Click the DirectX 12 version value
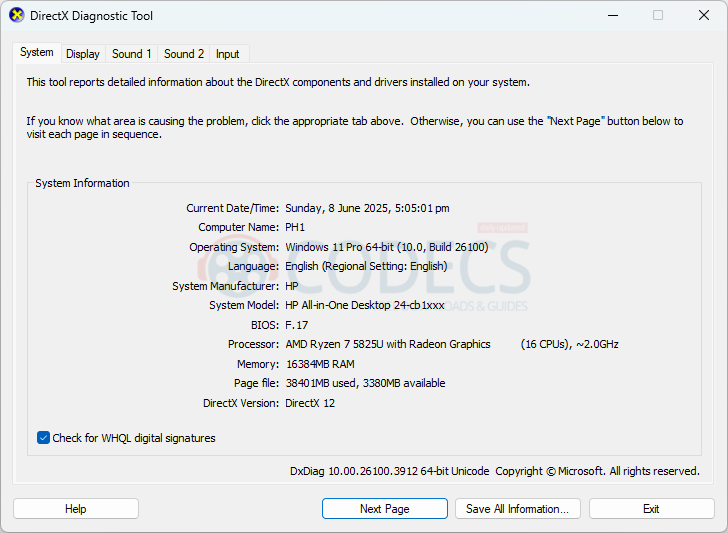The width and height of the screenshot is (728, 533). (310, 403)
